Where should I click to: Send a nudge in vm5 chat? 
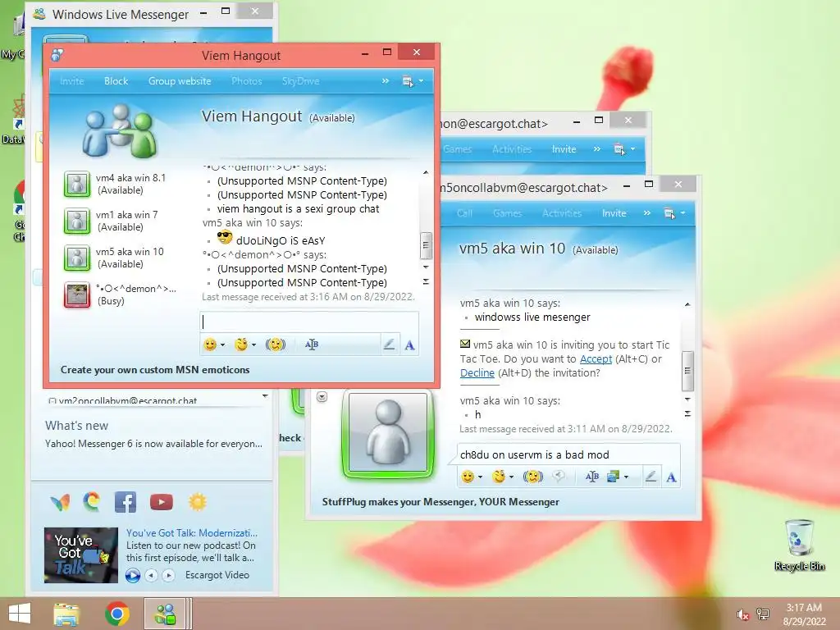click(533, 477)
